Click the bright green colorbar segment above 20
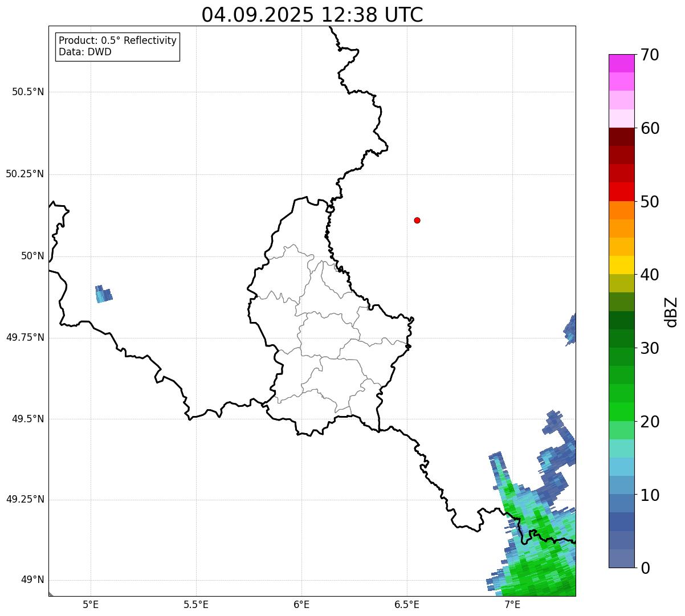Image resolution: width=685 pixels, height=616 pixels. click(621, 412)
